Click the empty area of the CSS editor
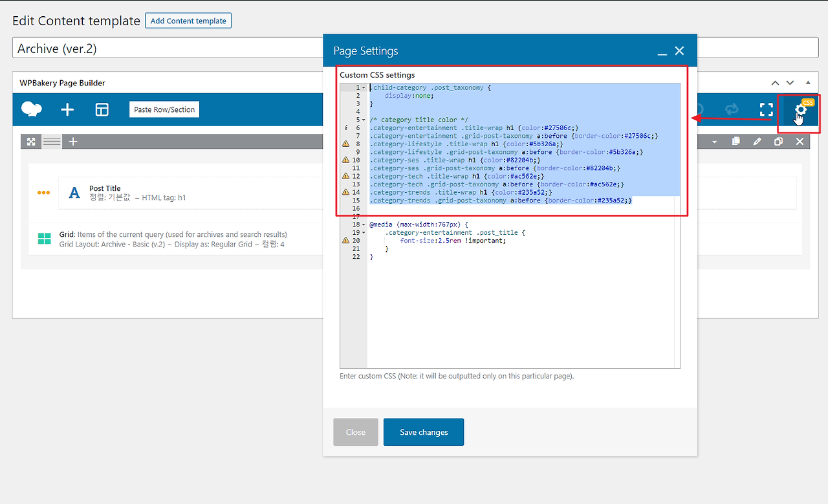This screenshot has width=828, height=504. coord(520,314)
